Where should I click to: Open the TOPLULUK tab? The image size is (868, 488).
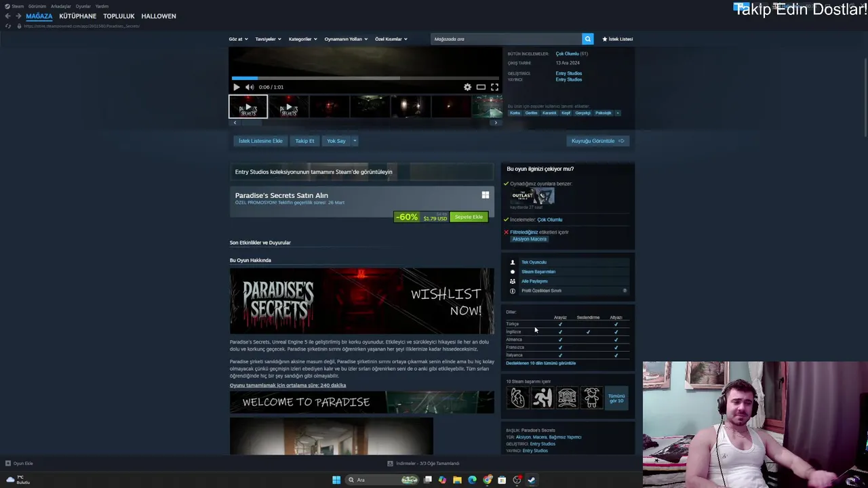[119, 16]
